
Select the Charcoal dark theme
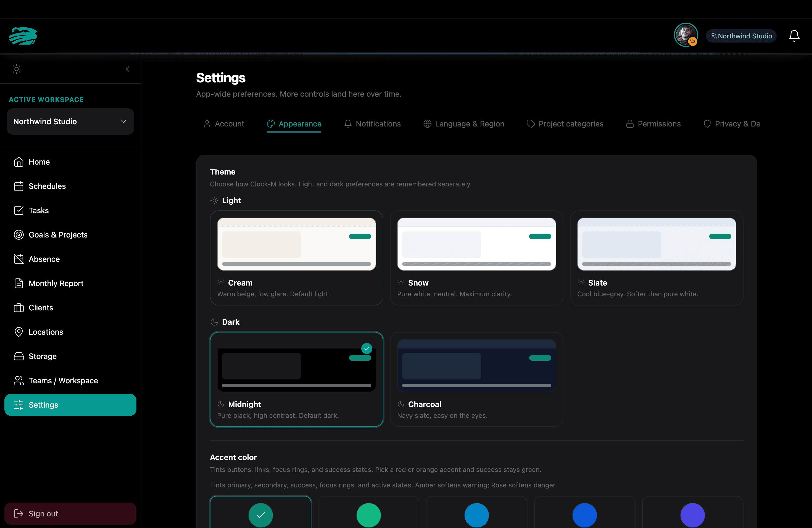(476, 379)
